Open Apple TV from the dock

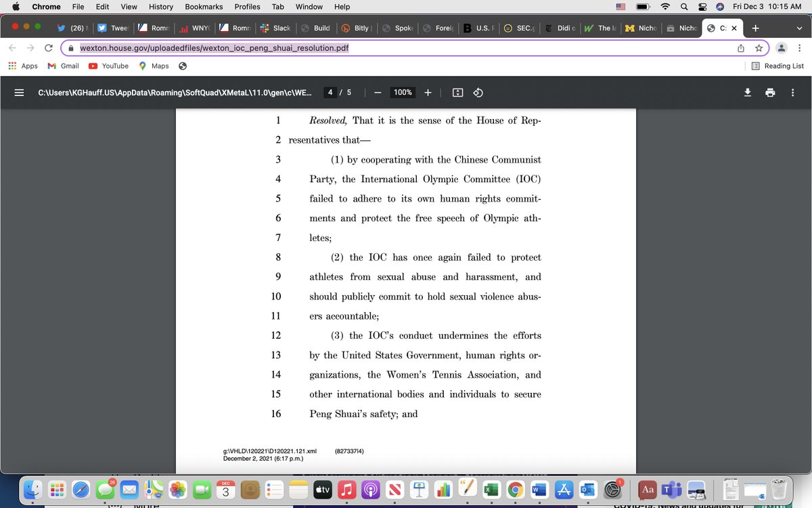pyautogui.click(x=322, y=490)
